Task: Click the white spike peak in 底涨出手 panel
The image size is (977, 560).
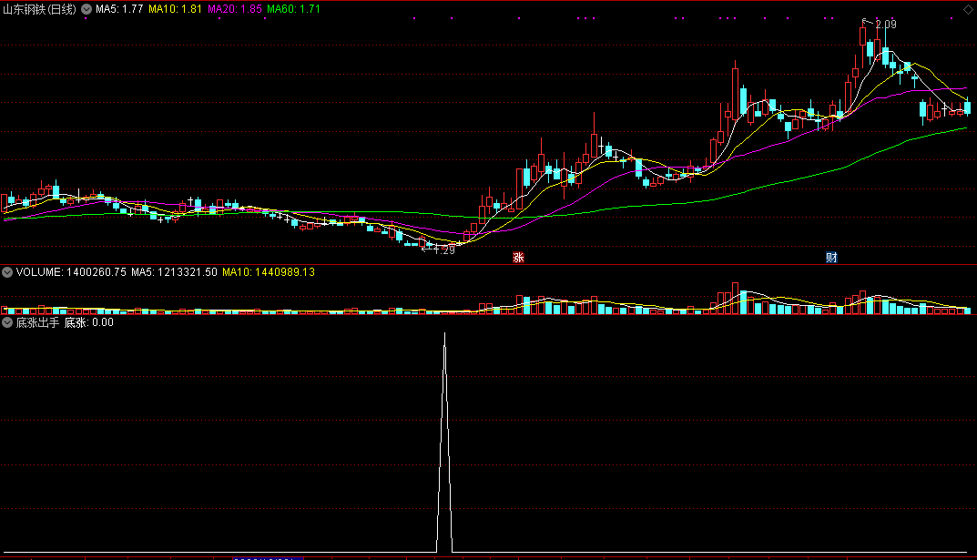Action: tap(445, 334)
